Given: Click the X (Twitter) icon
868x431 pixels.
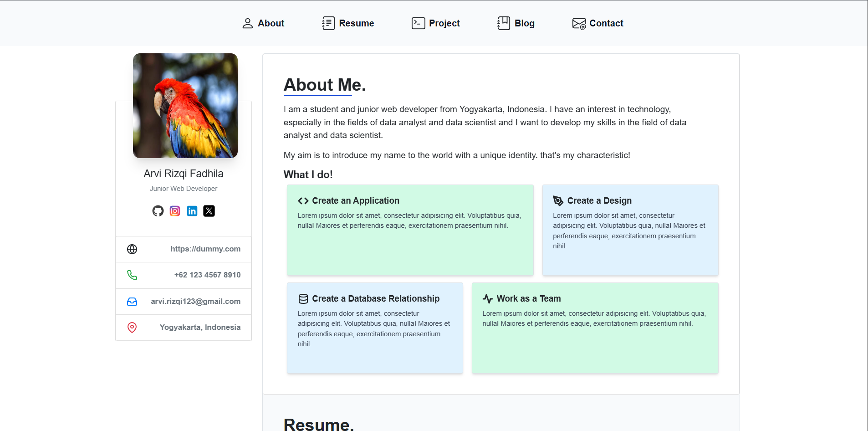Looking at the screenshot, I should coord(209,211).
